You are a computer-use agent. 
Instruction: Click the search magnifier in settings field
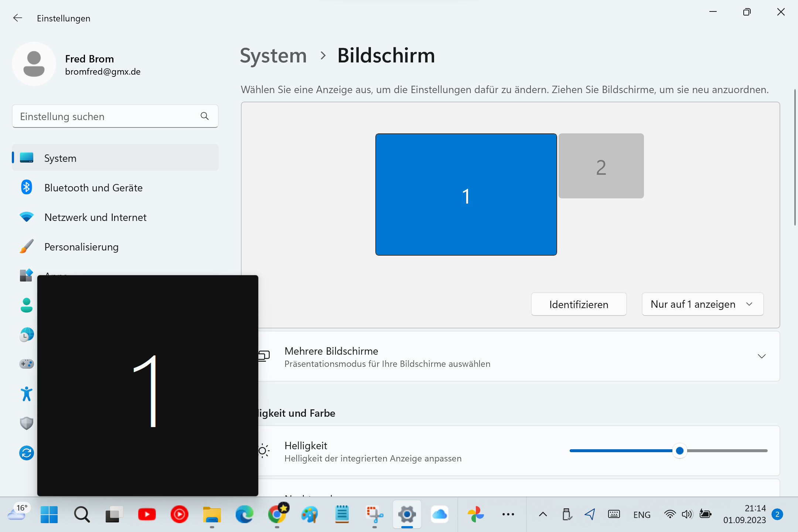pos(204,116)
